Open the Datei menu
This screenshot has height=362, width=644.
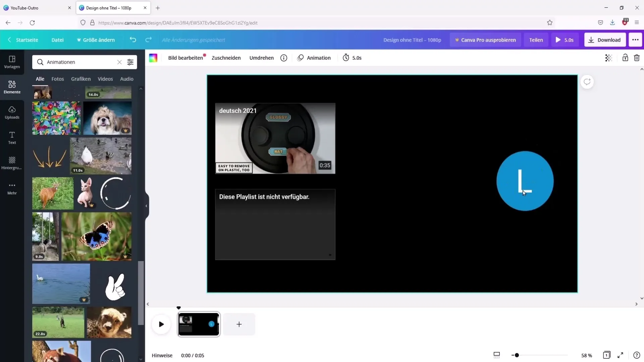pos(57,40)
